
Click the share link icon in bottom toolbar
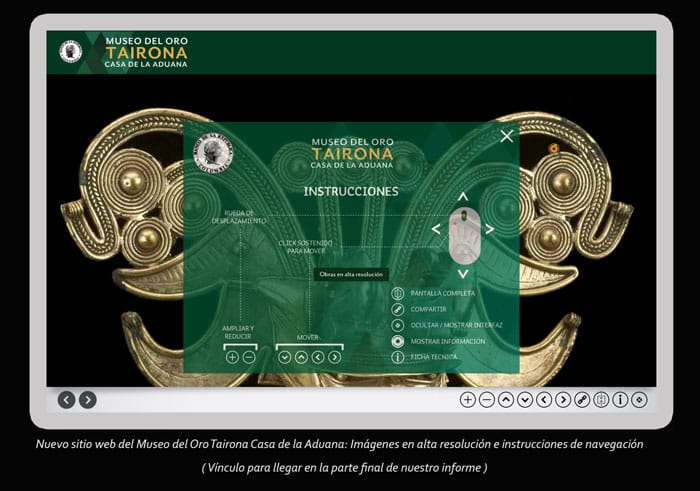(x=582, y=399)
